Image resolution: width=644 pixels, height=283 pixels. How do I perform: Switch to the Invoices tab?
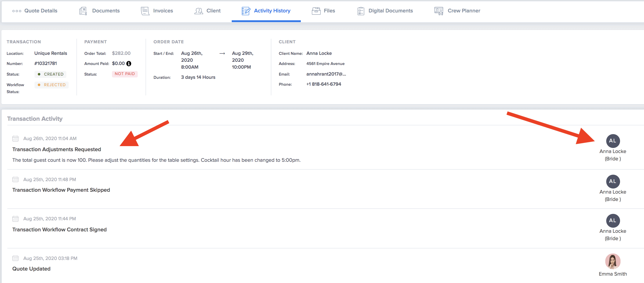click(x=157, y=11)
